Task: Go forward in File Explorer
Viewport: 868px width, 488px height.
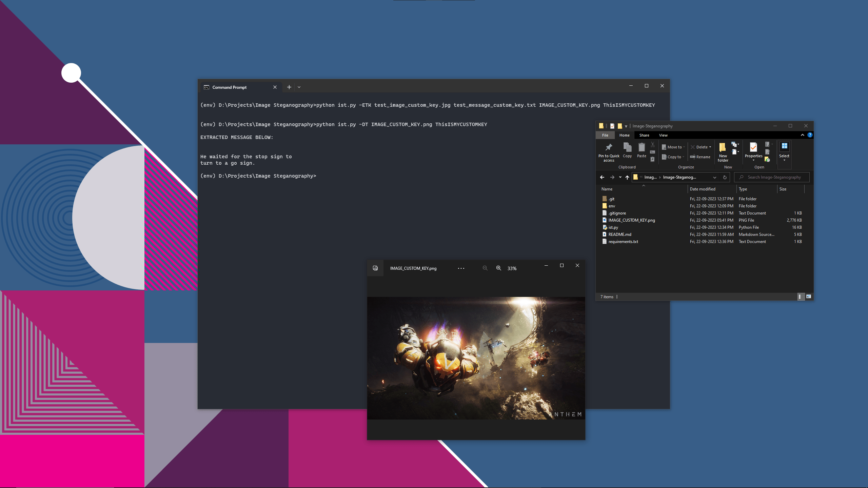Action: [612, 177]
